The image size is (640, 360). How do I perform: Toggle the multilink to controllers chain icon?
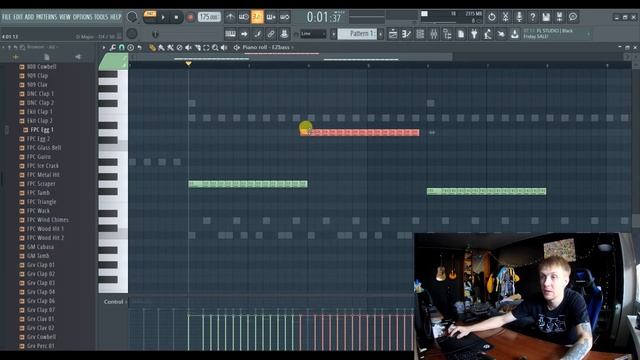tap(271, 34)
